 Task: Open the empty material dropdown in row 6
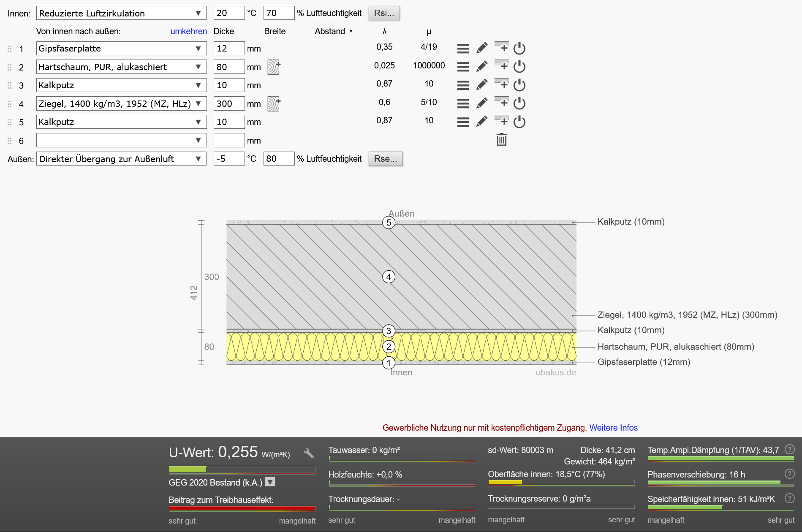click(x=121, y=141)
